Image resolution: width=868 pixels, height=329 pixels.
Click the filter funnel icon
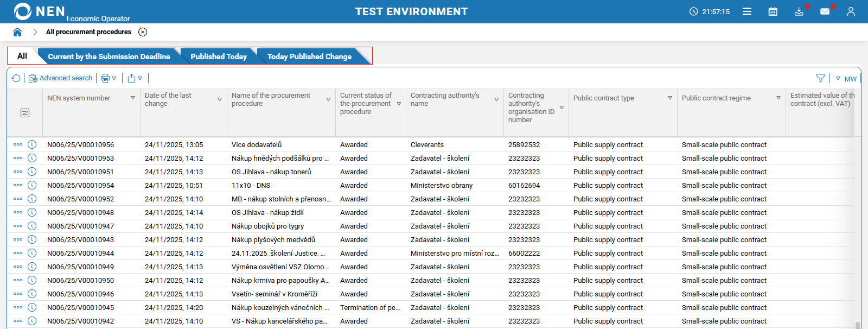coord(820,78)
